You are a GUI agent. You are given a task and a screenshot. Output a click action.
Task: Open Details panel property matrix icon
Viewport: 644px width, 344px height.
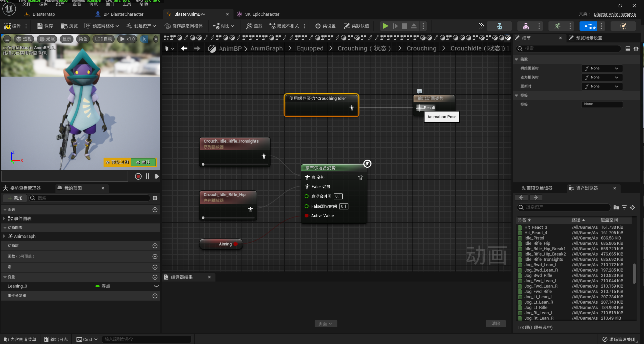tap(628, 49)
